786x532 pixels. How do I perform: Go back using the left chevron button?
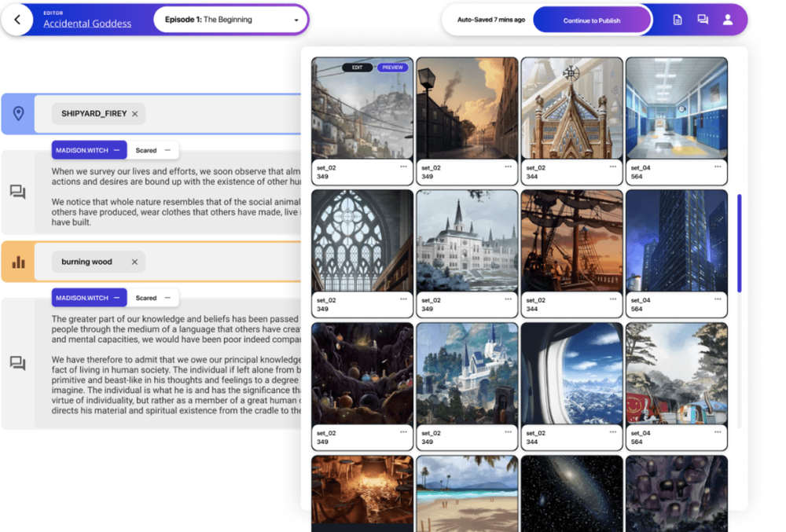pyautogui.click(x=17, y=20)
